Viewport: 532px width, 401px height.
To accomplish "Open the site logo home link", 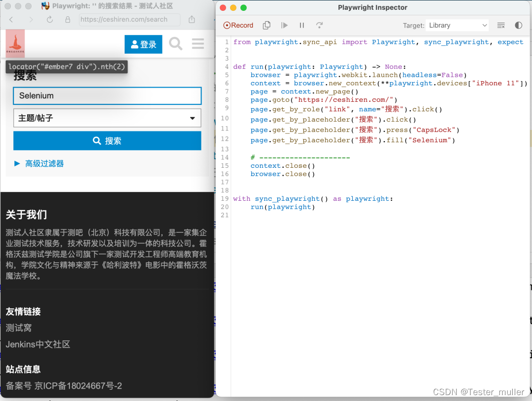I will coord(15,43).
